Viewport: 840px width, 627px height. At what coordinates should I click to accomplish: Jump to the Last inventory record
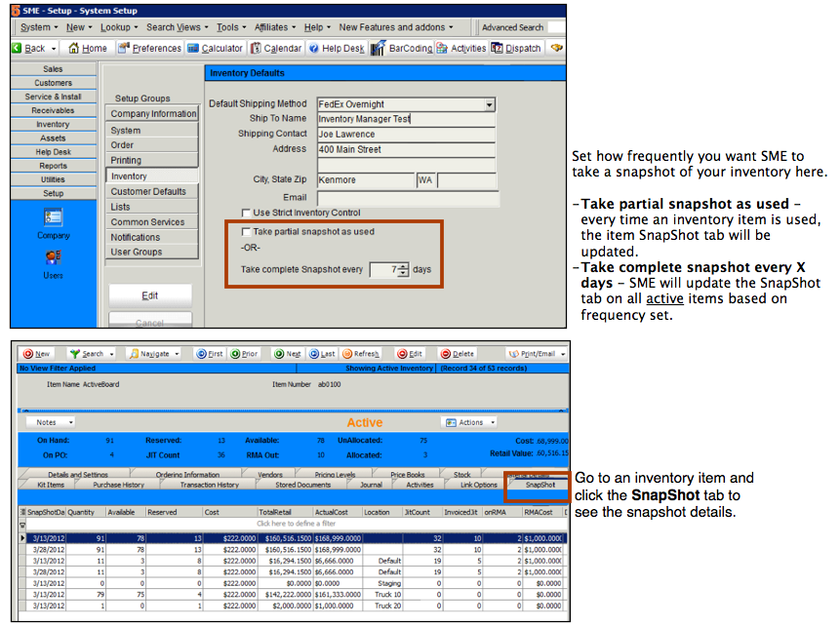tap(322, 354)
